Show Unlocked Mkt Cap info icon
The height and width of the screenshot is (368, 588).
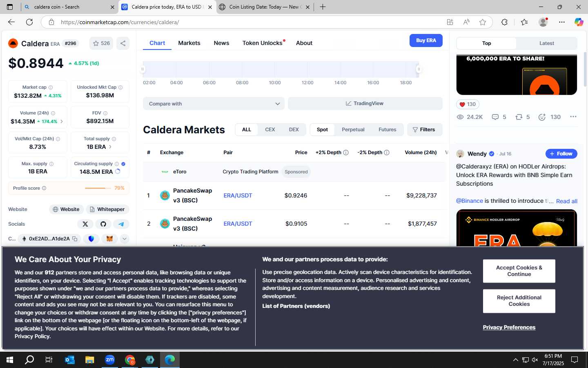click(x=120, y=88)
